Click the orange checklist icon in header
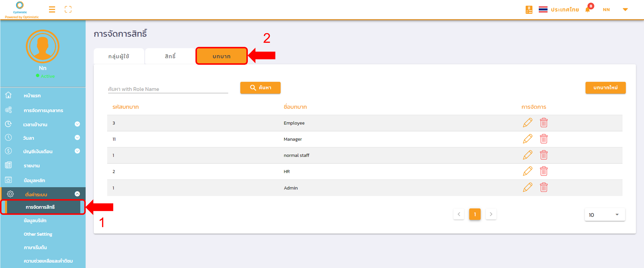 click(529, 10)
